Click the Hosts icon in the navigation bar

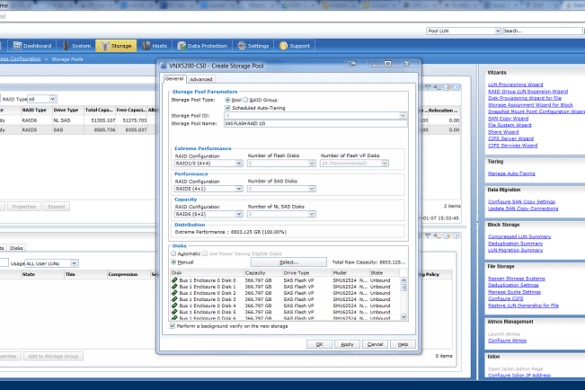[x=146, y=46]
